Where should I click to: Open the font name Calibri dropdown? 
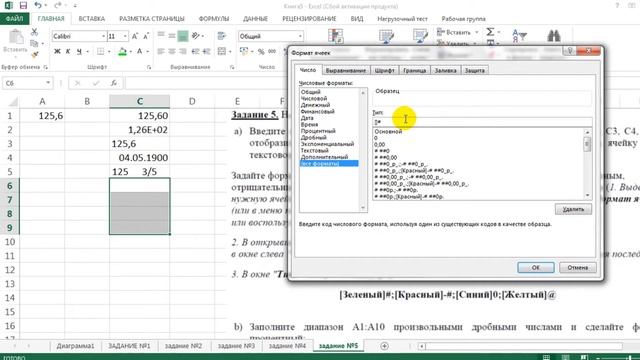click(103, 36)
